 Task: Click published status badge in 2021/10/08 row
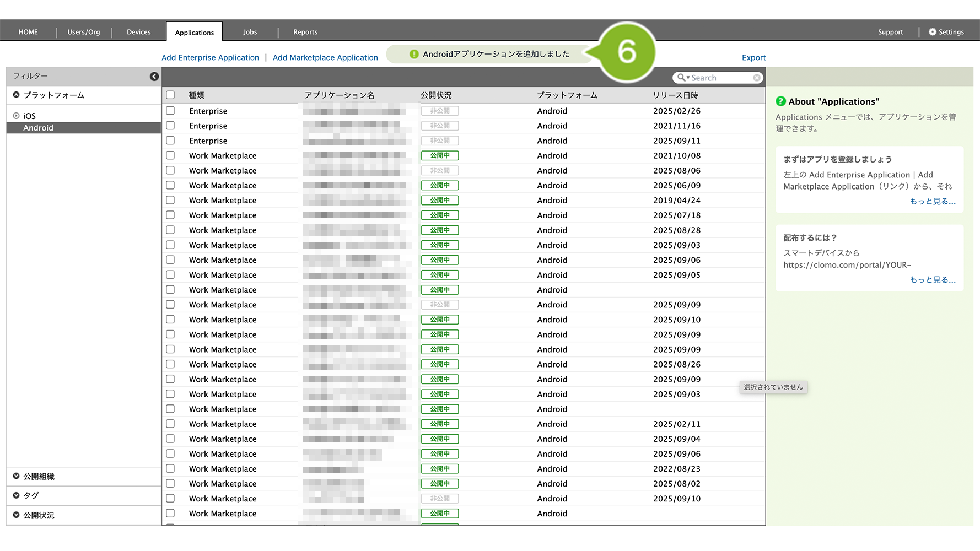coord(439,155)
